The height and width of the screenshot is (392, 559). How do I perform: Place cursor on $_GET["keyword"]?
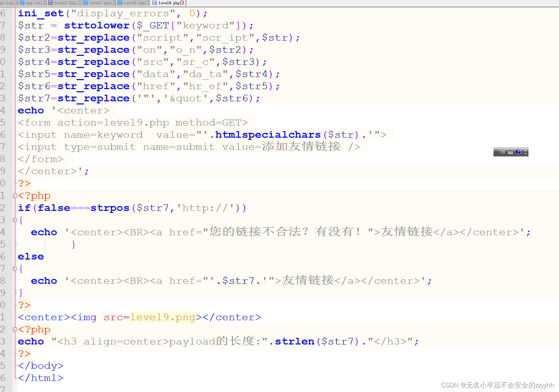[x=189, y=26]
